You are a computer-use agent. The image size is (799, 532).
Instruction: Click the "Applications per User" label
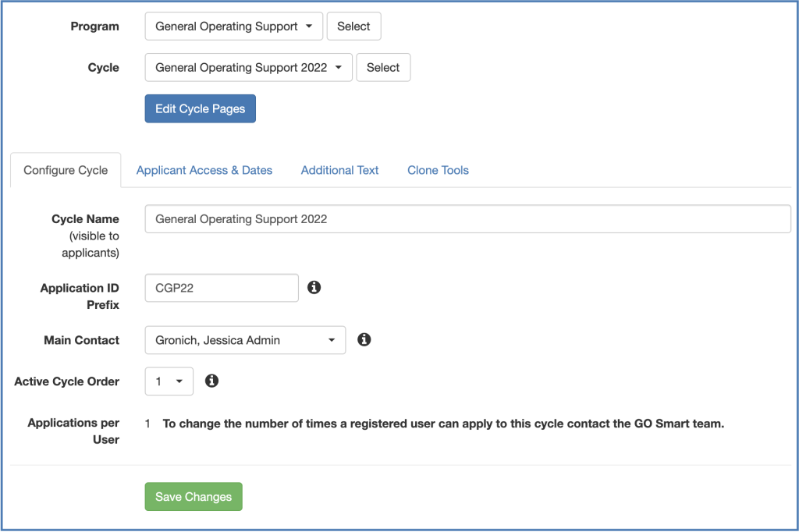[x=73, y=431]
